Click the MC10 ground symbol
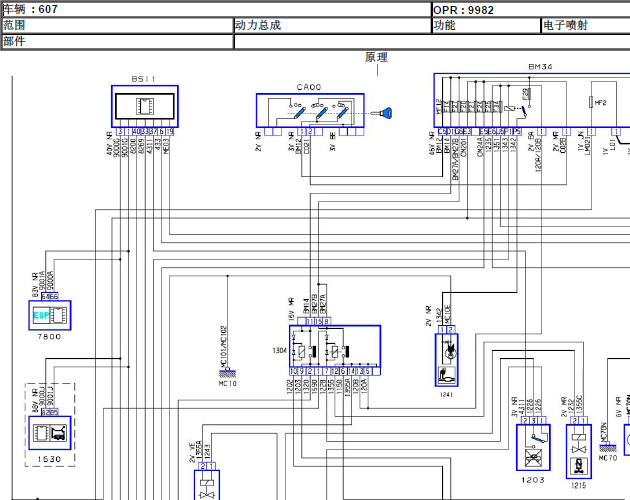The width and height of the screenshot is (630, 500). [227, 373]
